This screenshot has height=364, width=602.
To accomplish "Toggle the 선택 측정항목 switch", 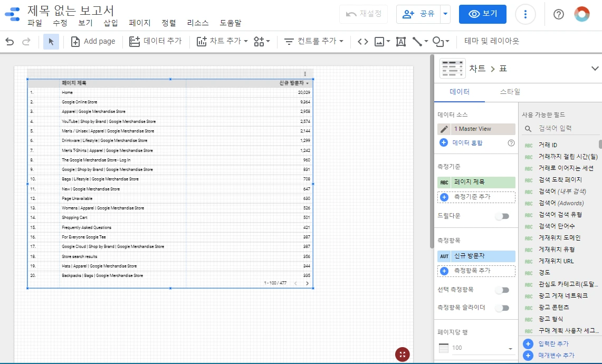I will coord(502,290).
